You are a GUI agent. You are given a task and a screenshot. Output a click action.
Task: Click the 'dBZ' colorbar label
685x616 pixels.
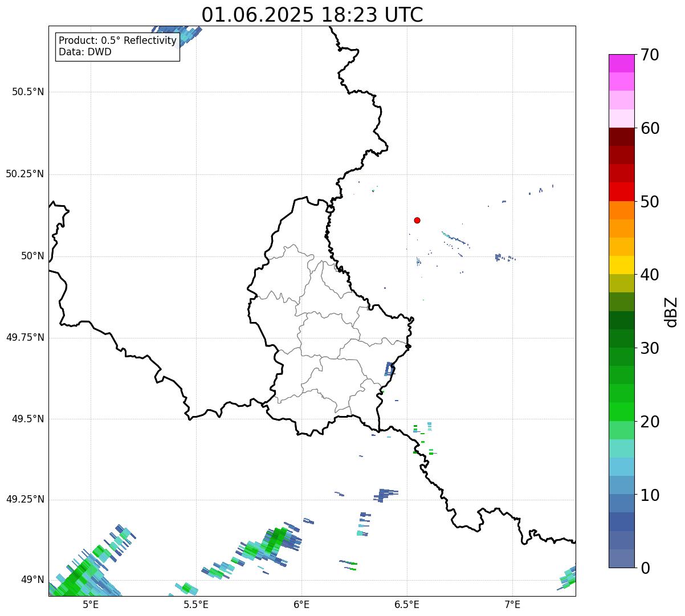coord(671,312)
